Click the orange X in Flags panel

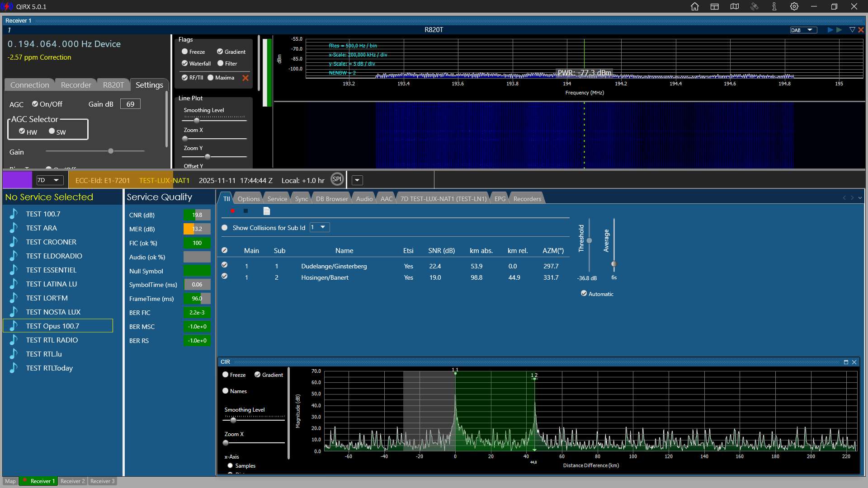pyautogui.click(x=245, y=78)
